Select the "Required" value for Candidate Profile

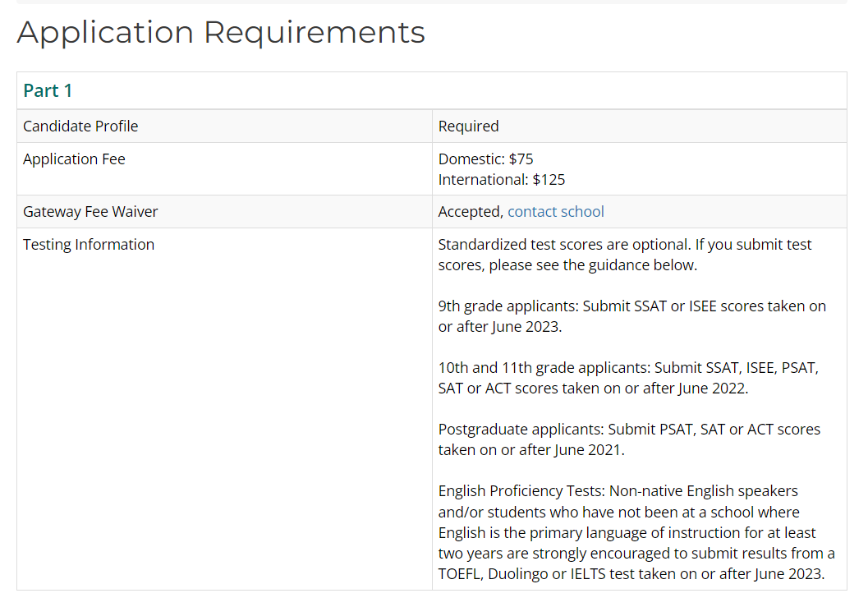[468, 126]
